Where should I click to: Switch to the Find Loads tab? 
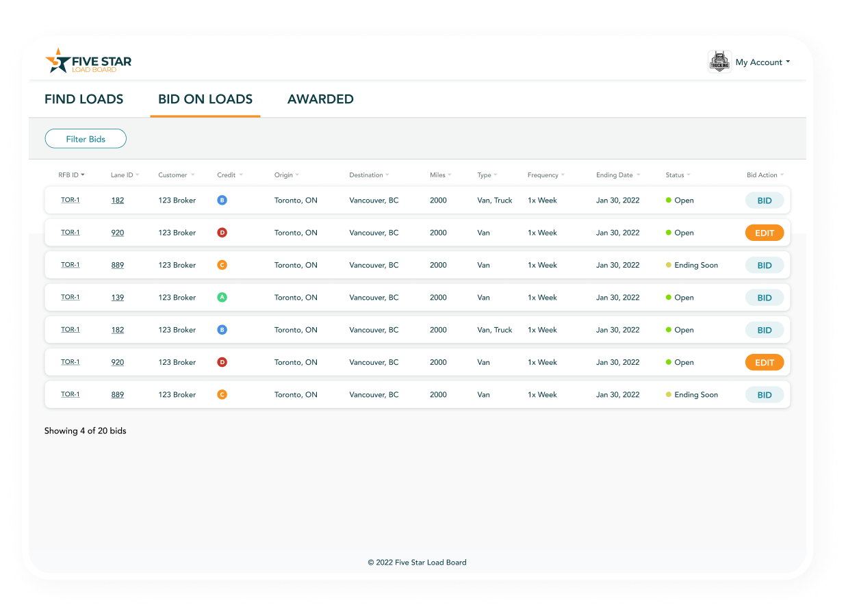coord(84,99)
